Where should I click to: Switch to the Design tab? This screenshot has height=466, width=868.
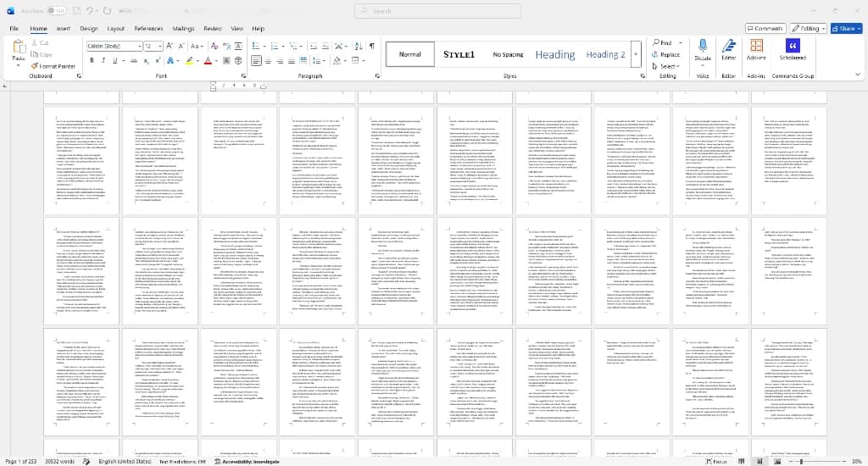88,29
